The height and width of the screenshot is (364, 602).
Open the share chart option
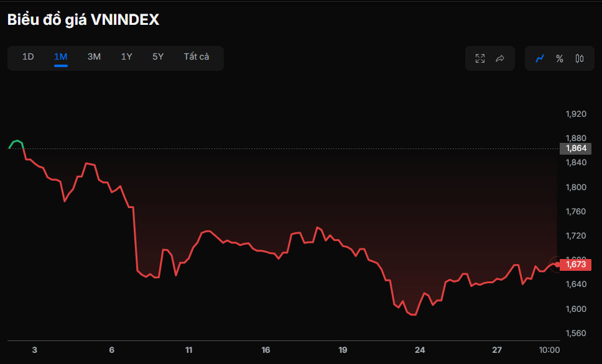pos(501,58)
